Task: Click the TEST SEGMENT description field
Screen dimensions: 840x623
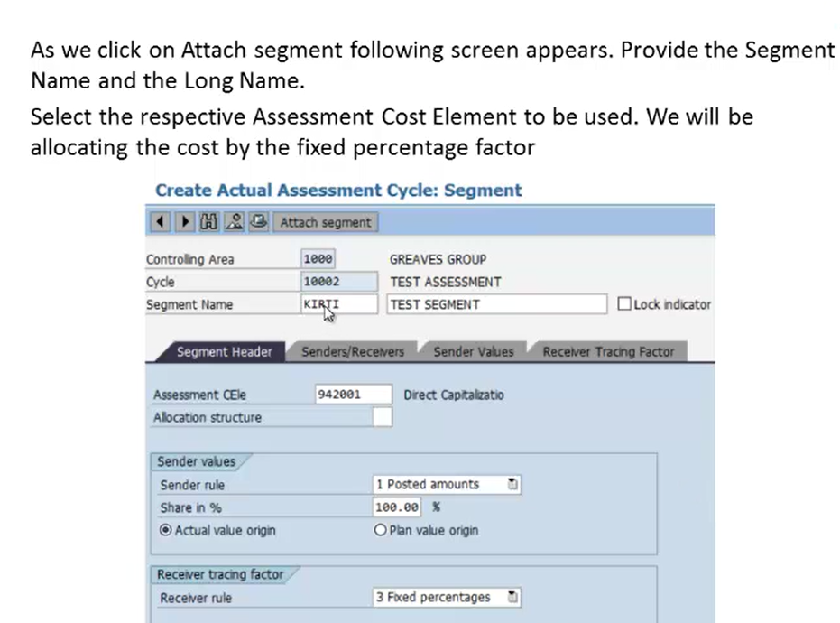Action: (x=497, y=304)
